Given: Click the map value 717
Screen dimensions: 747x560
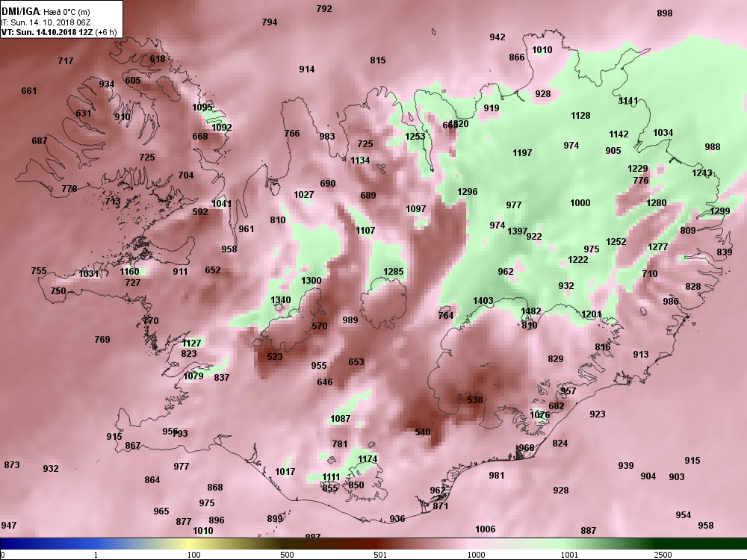Looking at the screenshot, I should [x=66, y=60].
